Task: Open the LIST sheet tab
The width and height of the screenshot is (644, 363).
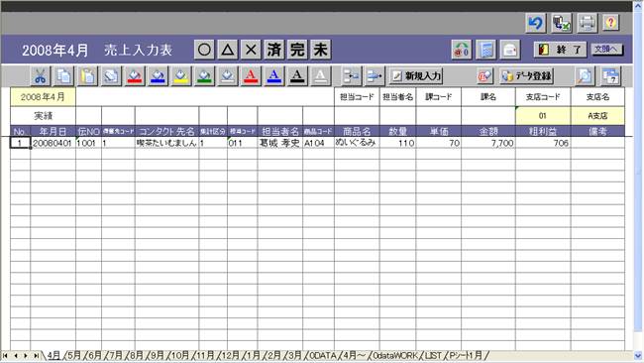Action: 433,356
